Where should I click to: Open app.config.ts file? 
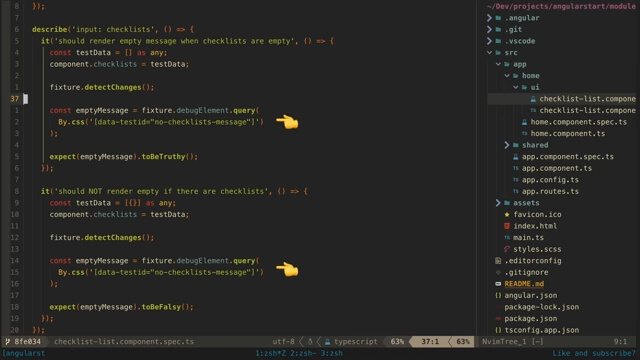(x=550, y=180)
